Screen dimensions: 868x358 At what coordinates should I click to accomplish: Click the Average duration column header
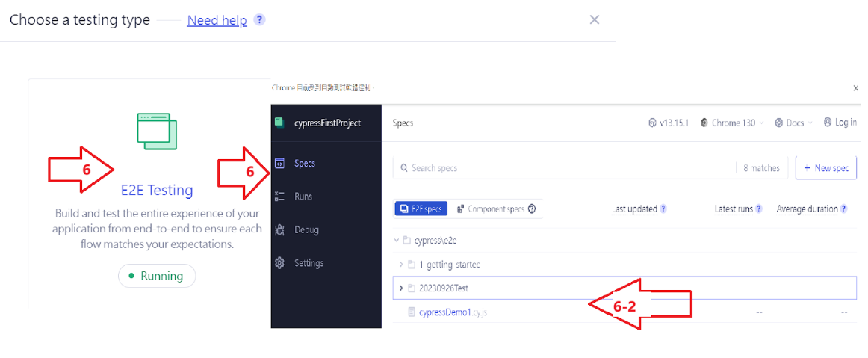coord(807,209)
